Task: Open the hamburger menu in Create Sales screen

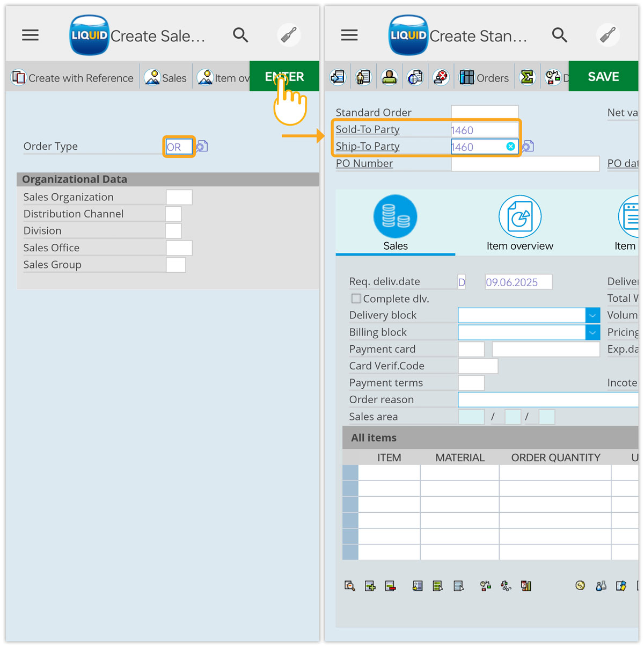Action: point(30,35)
